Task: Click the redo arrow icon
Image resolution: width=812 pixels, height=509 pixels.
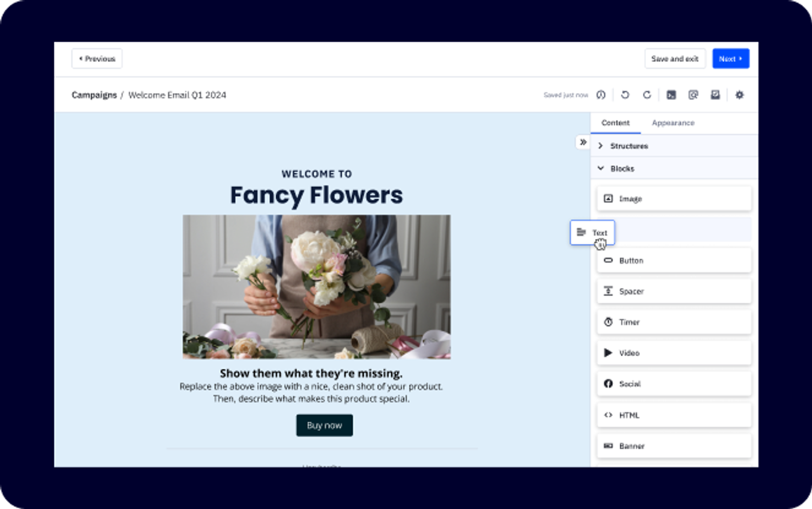Action: [x=647, y=95]
